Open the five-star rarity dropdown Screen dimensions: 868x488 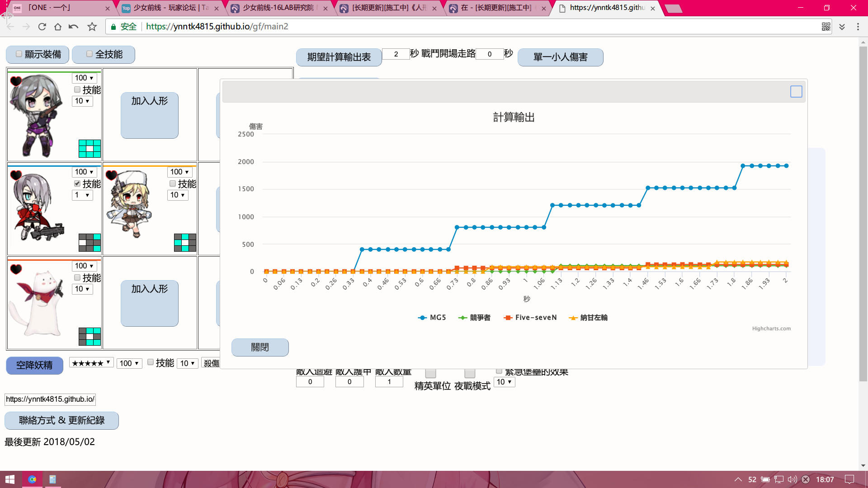tap(91, 363)
